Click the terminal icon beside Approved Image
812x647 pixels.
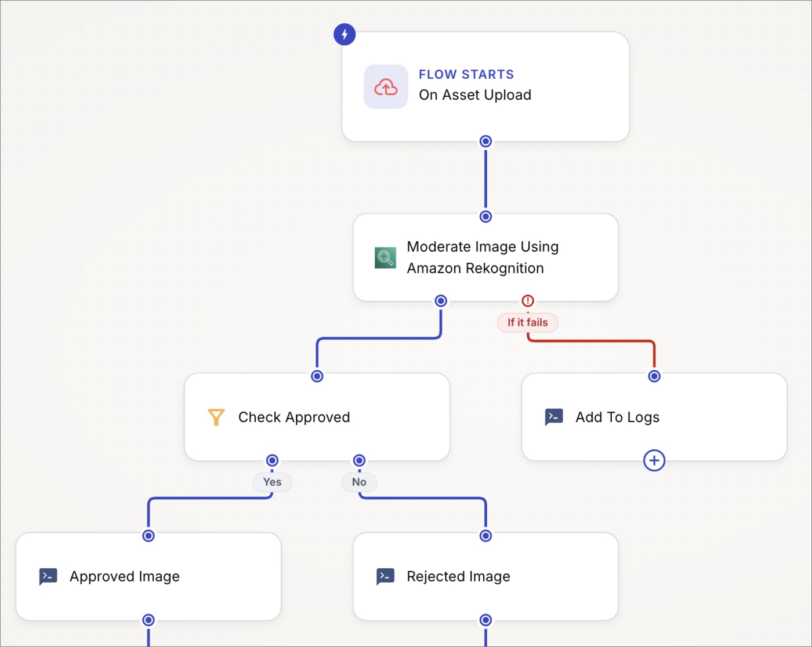click(x=48, y=576)
